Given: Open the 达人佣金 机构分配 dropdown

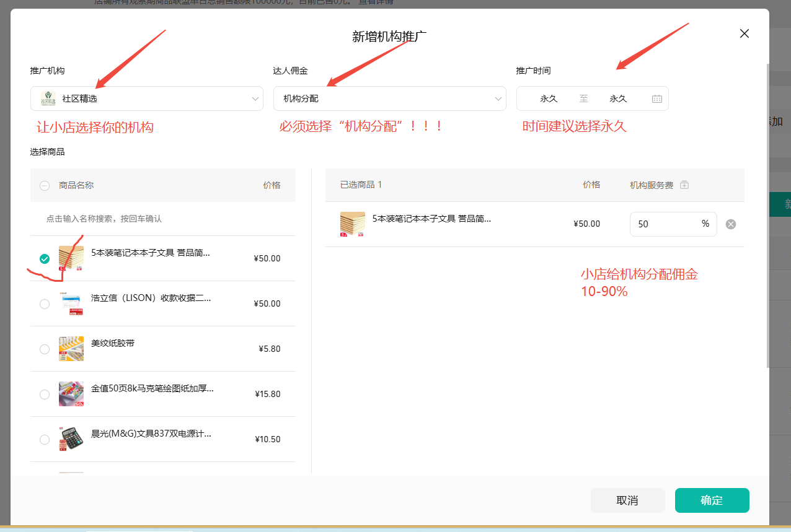Looking at the screenshot, I should tap(389, 98).
